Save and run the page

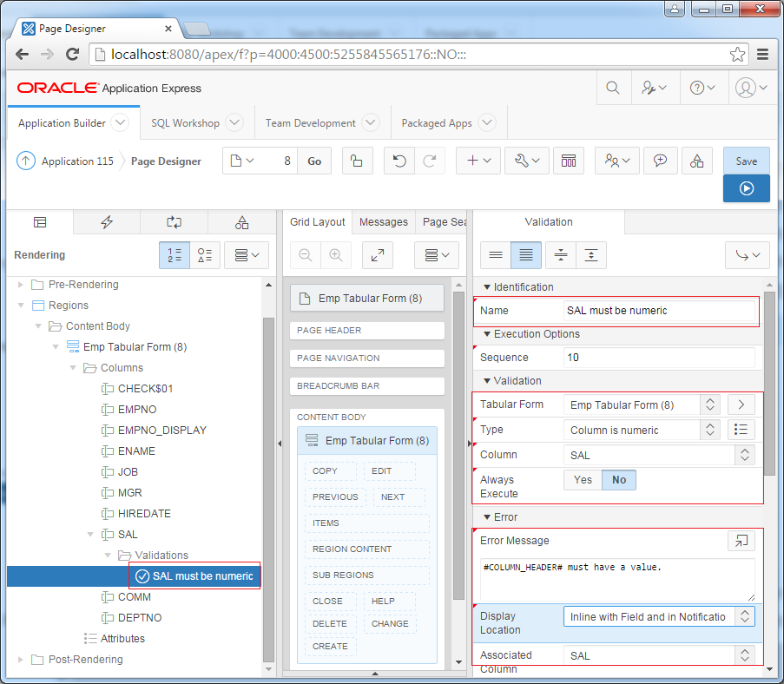point(746,188)
